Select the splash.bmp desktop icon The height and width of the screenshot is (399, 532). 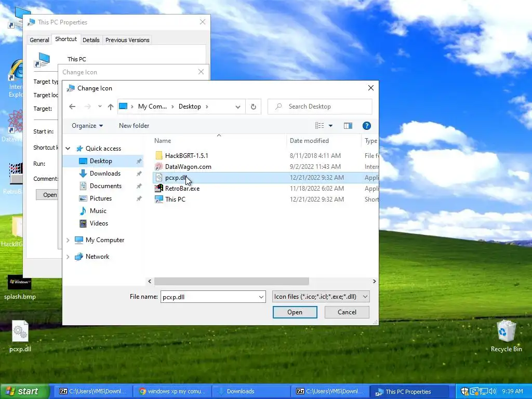[20, 287]
